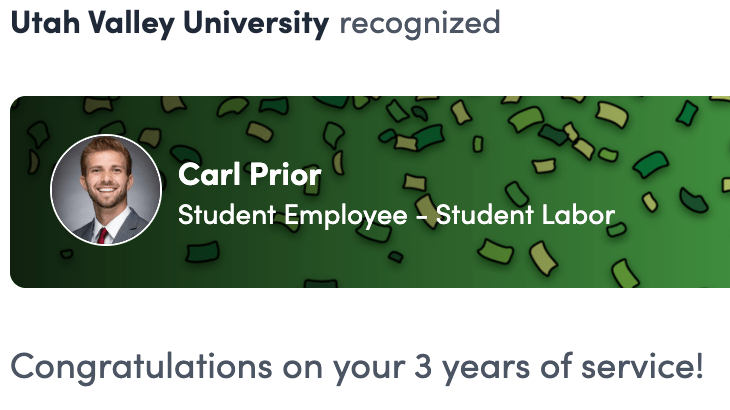
Task: Click the Congratulations on 3 years message
Action: (x=357, y=366)
